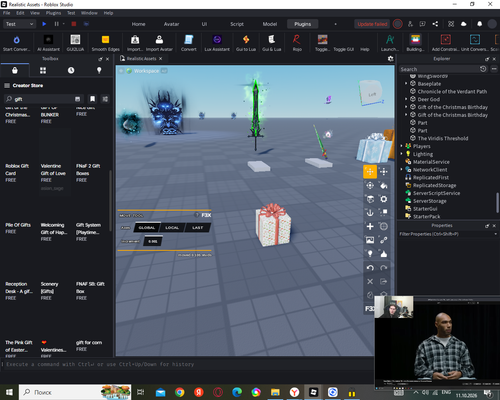500x400 pixels.
Task: Open the Window menu
Action: 89,13
